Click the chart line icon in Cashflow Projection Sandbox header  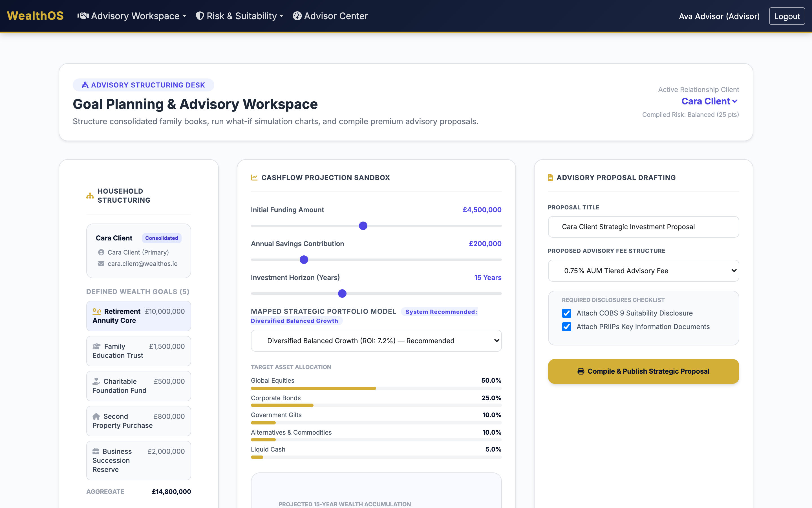(254, 178)
